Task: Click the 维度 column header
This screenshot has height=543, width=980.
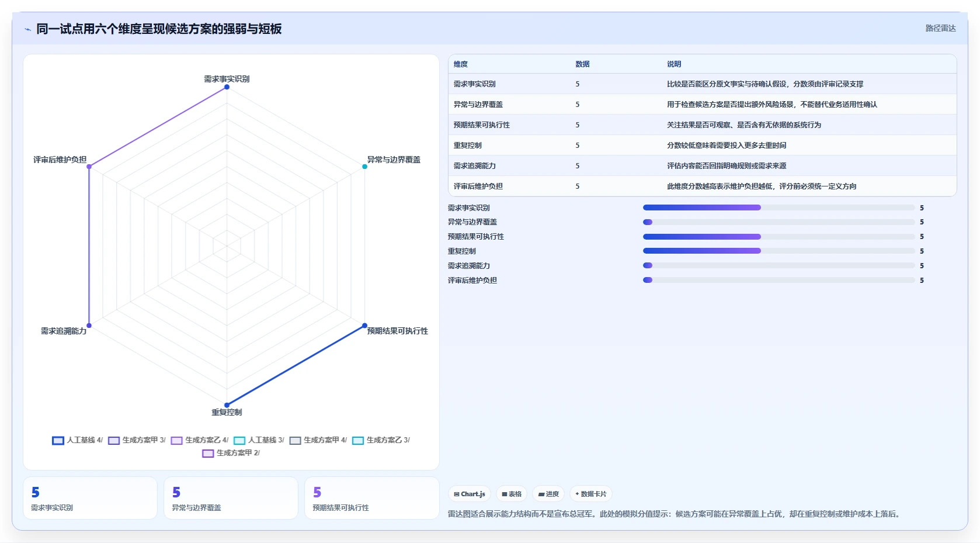Action: 461,64
